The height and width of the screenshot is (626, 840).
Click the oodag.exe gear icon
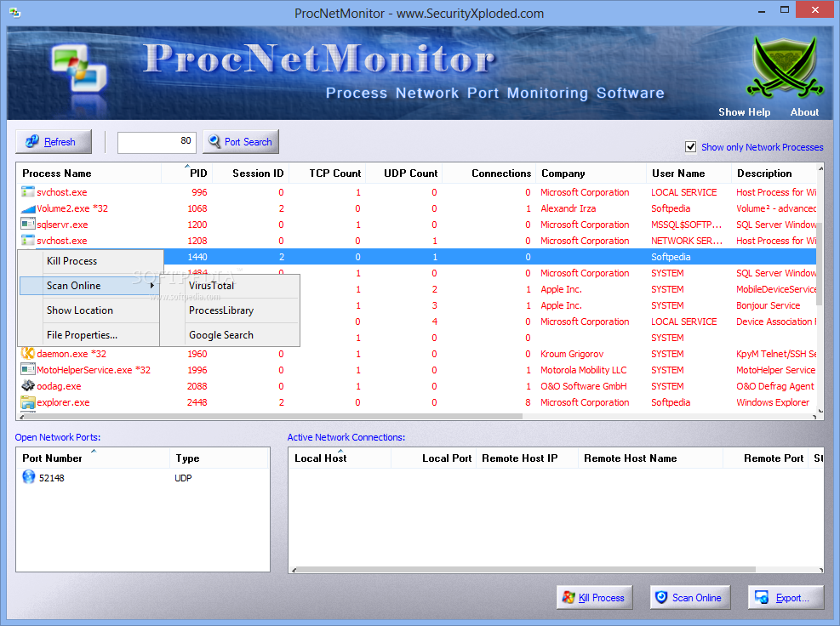coord(28,385)
